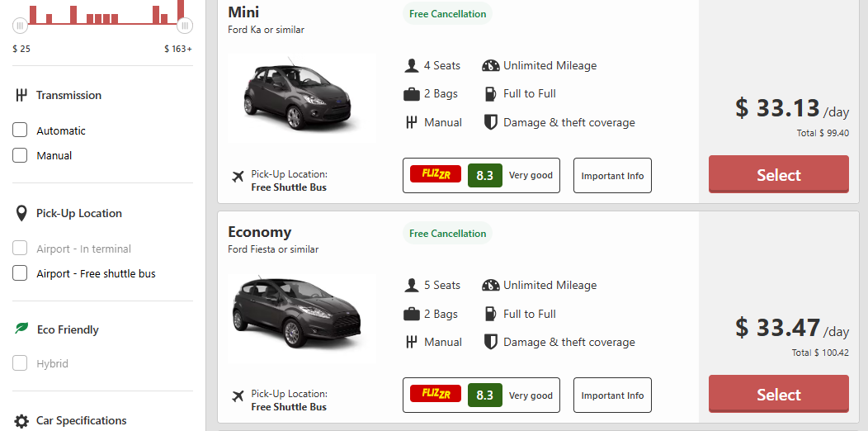Click the 8.3 rating badge on Economy card
The image size is (868, 431).
(484, 395)
